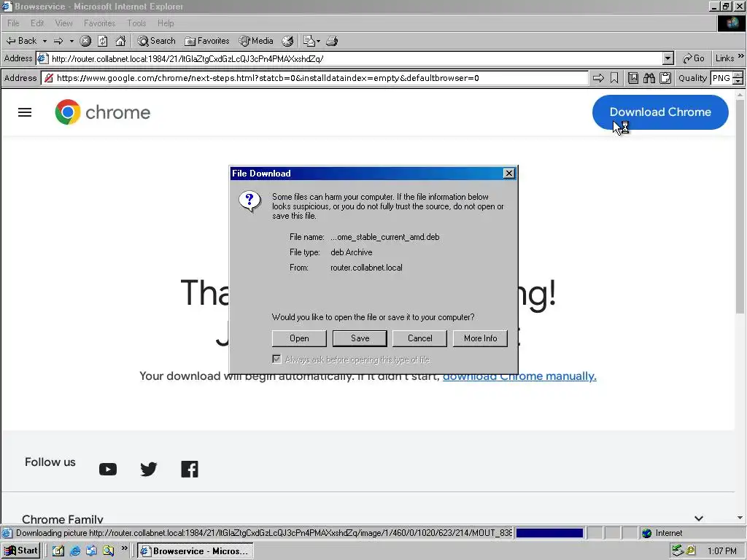Click the Chrome logo
Viewport: 747px width, 560px height.
point(102,112)
